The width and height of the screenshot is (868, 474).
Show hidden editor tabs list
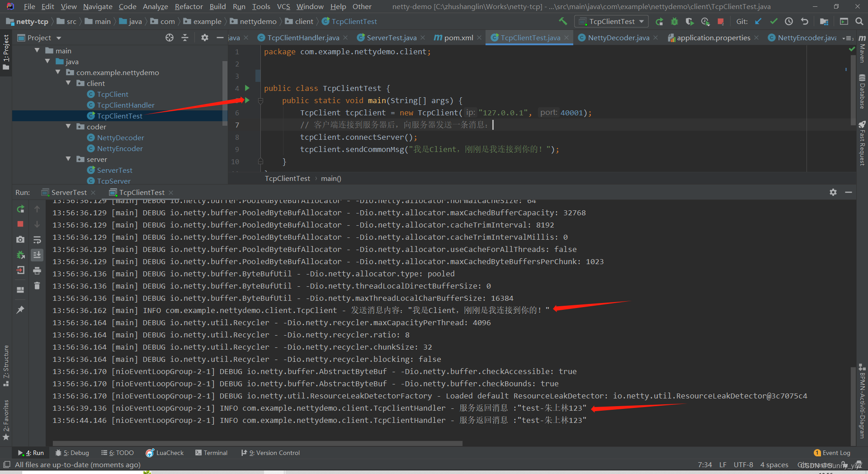[x=849, y=38]
